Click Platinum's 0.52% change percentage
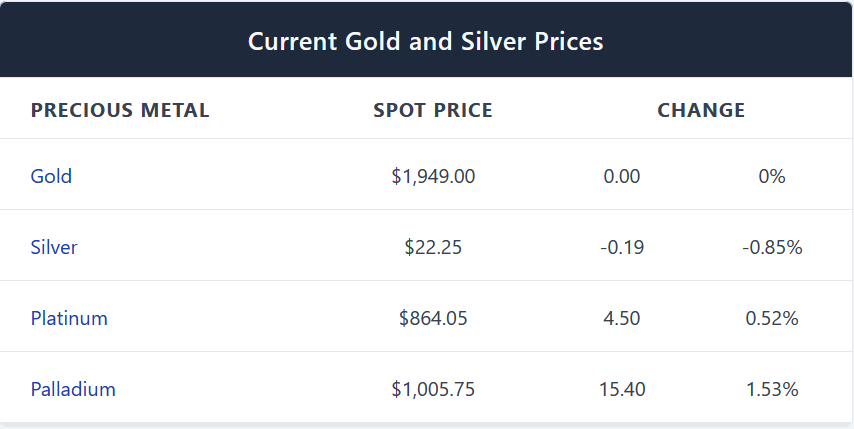This screenshot has width=854, height=429. click(x=772, y=318)
